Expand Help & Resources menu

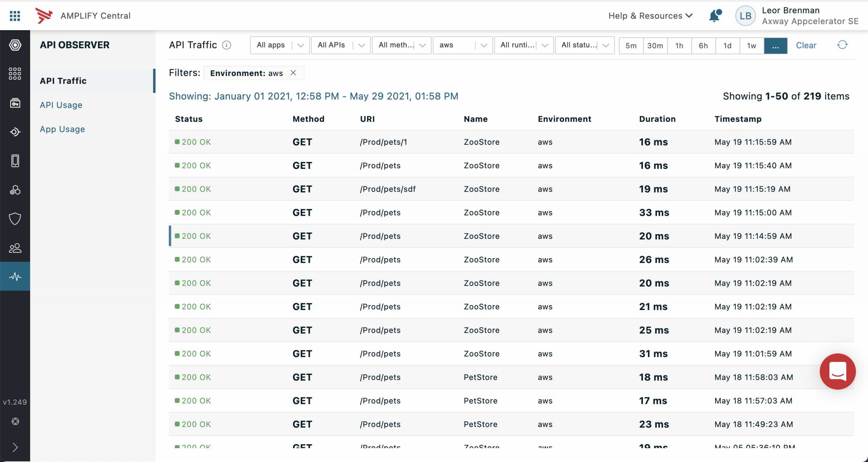click(x=650, y=16)
